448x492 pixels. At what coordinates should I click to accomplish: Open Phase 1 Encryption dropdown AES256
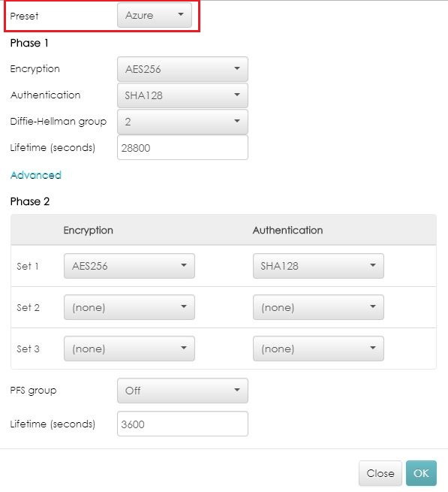pos(182,69)
